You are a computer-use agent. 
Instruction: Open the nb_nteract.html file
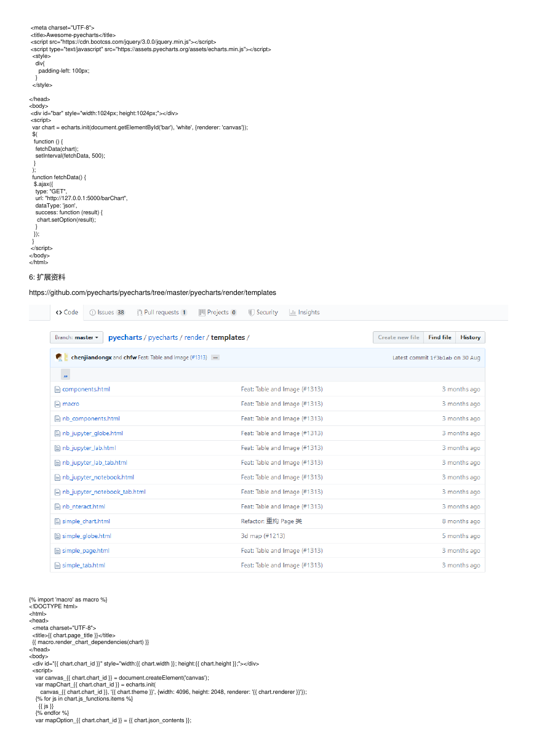84,507
